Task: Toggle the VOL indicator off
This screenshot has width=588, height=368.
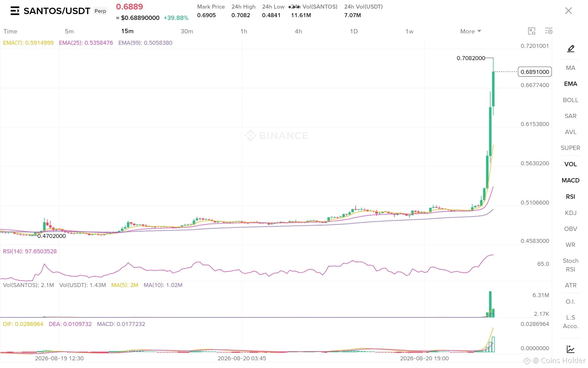Action: click(571, 164)
